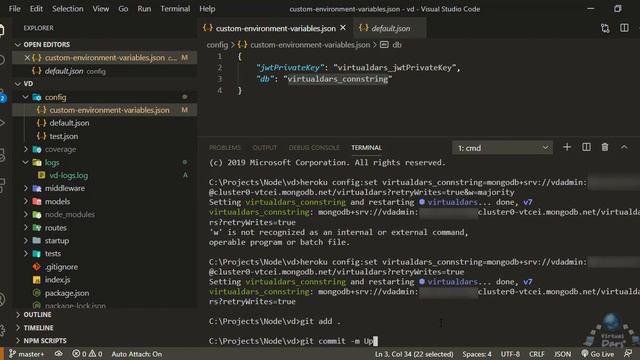This screenshot has height=360, width=640.
Task: Create a new terminal with plus icon
Action: point(567,147)
